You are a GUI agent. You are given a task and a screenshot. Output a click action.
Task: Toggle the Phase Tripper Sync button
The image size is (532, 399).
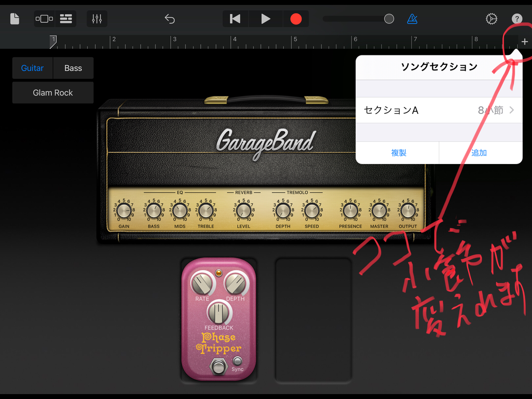pos(238,360)
